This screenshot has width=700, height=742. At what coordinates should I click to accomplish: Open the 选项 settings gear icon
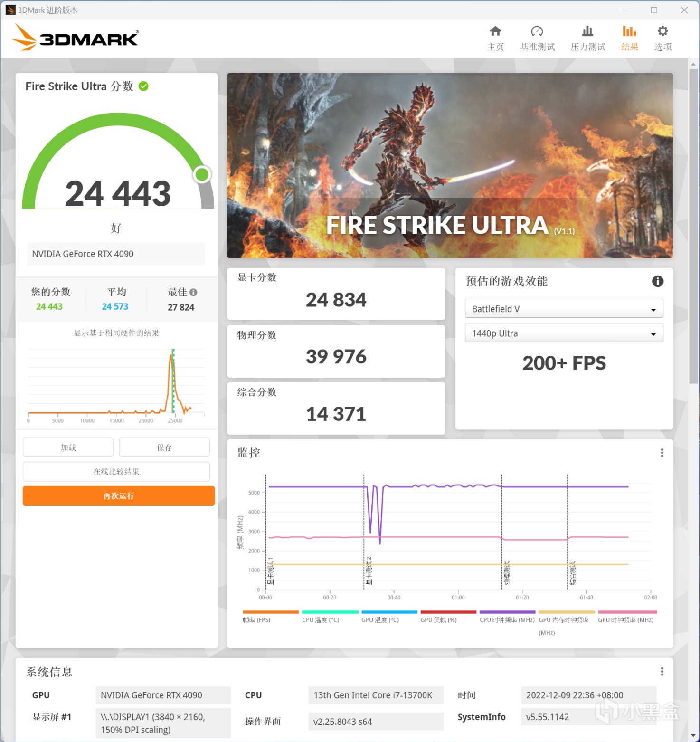tap(662, 31)
